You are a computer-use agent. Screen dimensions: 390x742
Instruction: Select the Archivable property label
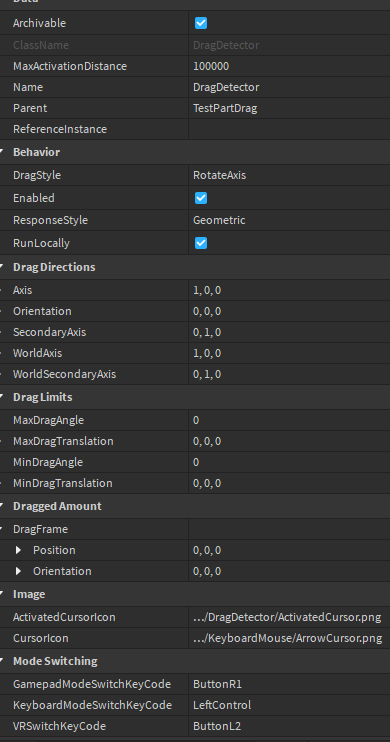pos(39,23)
